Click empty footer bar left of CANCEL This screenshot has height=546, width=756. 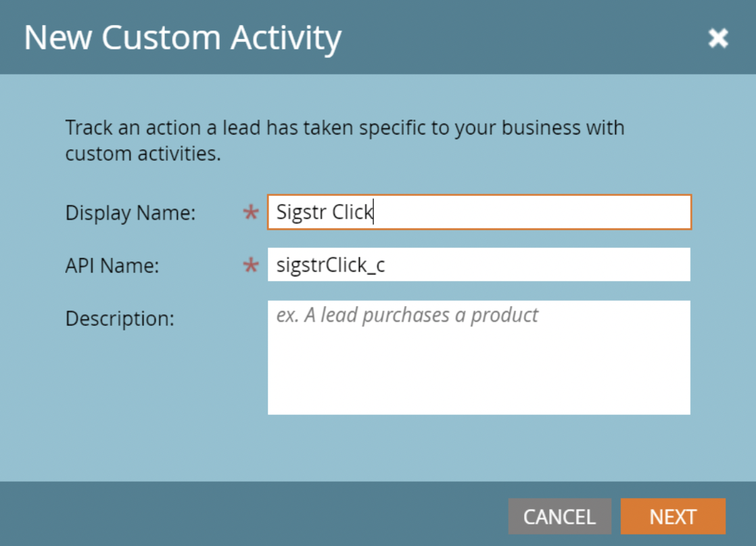pyautogui.click(x=251, y=515)
